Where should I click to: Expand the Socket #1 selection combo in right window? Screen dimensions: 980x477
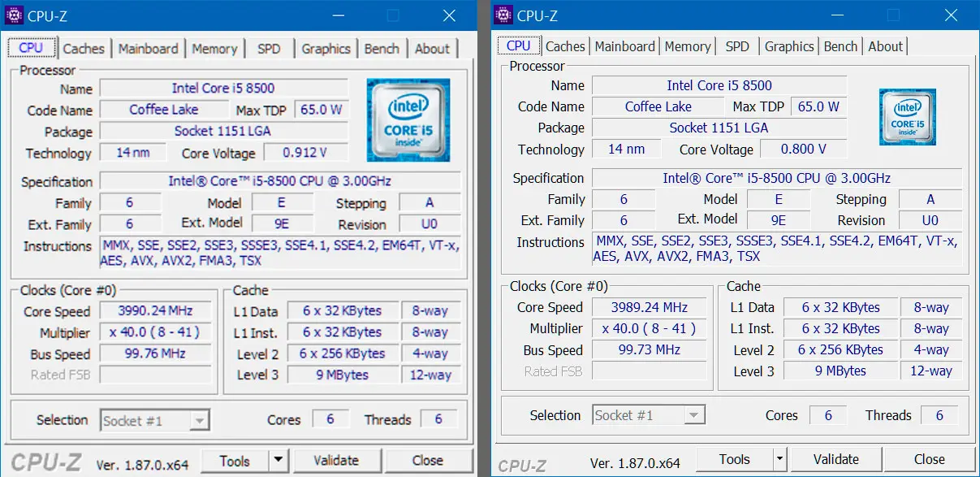[693, 416]
